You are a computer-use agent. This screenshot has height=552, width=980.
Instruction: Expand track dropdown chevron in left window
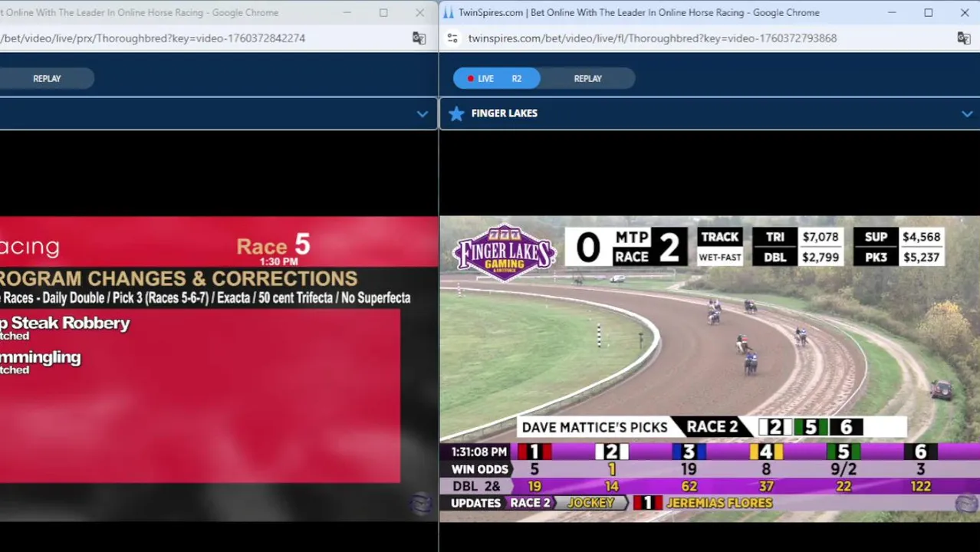pyautogui.click(x=422, y=113)
